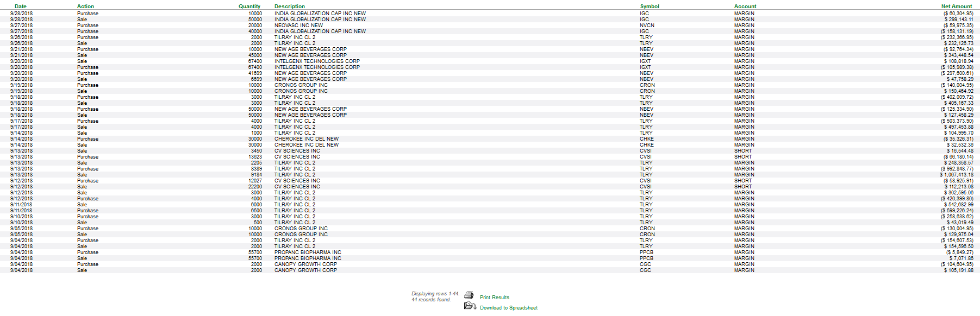Select the quantity cell 500
This screenshot has height=316, width=980.
coord(258,223)
